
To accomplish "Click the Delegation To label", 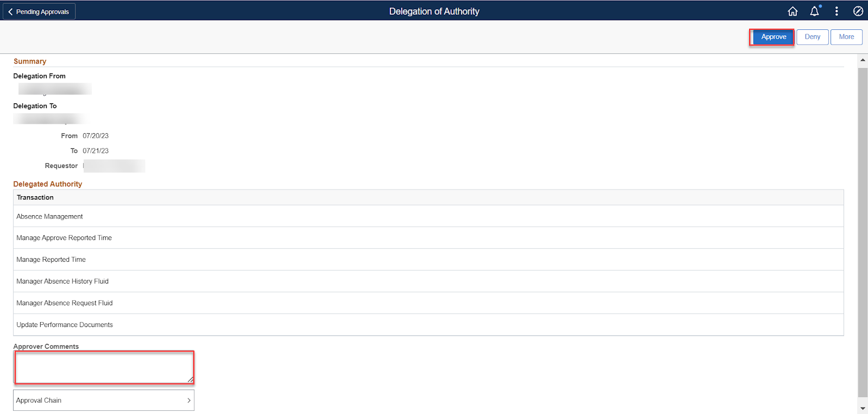I will coord(35,106).
